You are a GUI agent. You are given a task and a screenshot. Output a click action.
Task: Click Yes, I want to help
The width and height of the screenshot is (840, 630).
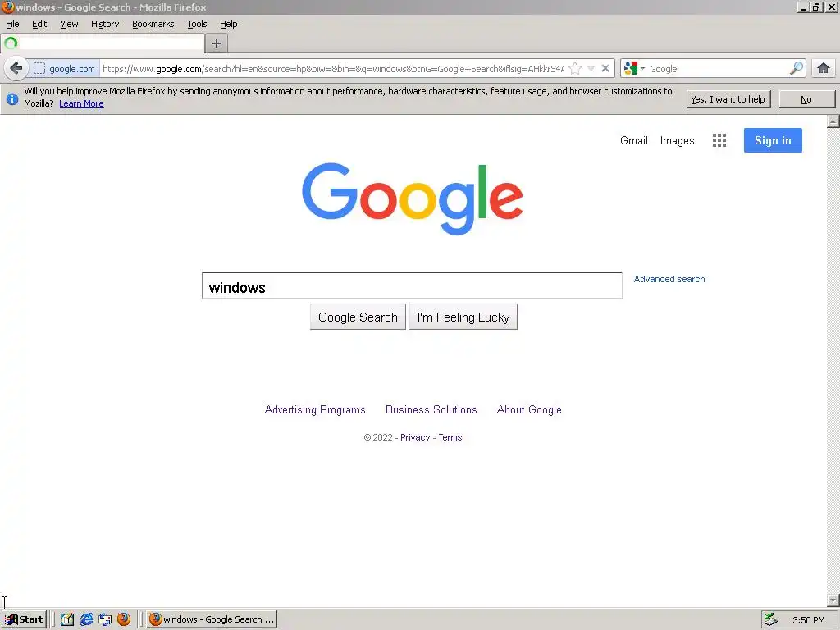click(728, 99)
